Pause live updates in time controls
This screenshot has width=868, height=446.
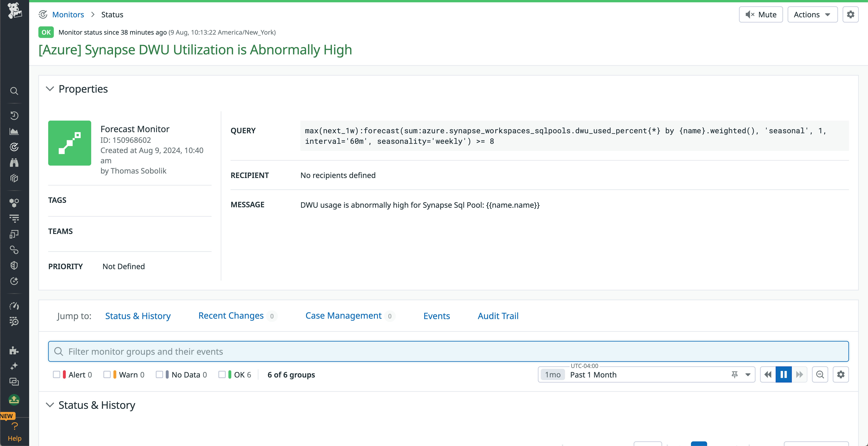(x=783, y=375)
